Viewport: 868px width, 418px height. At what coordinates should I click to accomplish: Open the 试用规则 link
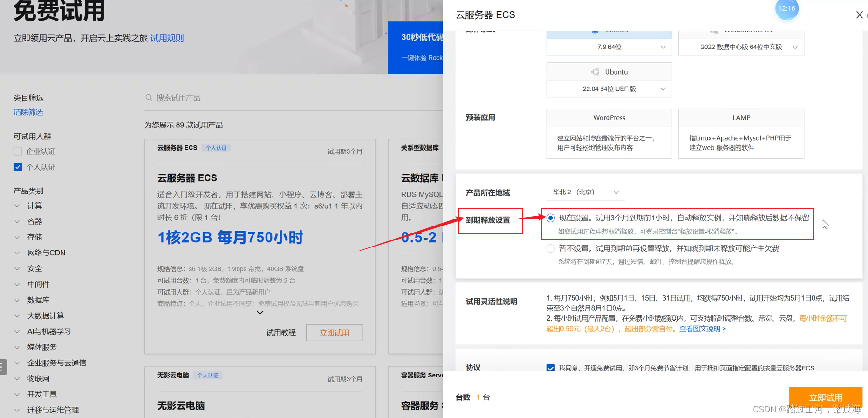pos(167,38)
